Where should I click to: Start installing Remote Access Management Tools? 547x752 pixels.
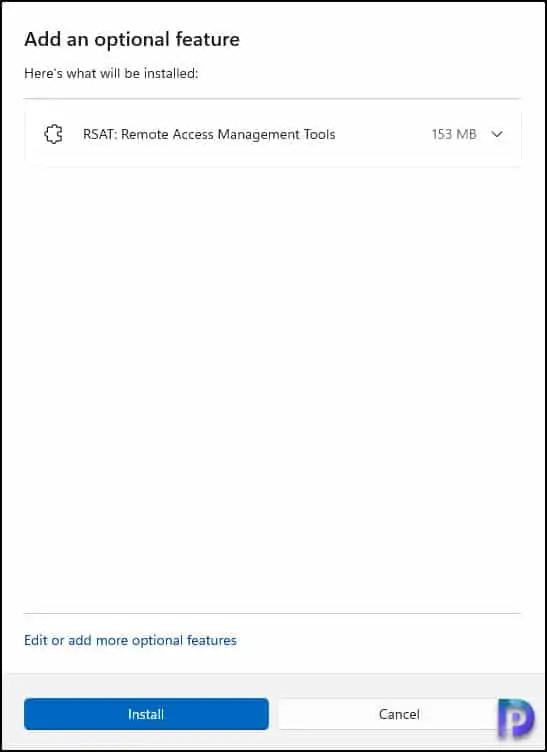click(146, 714)
